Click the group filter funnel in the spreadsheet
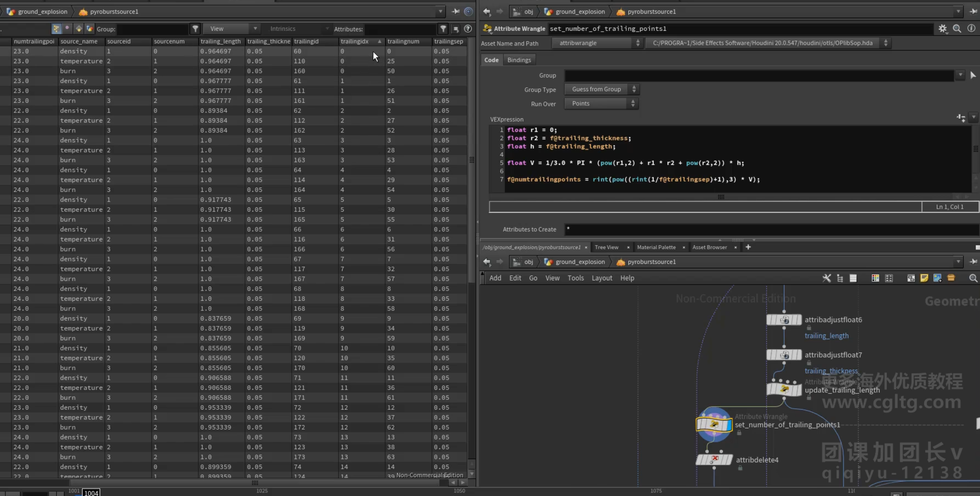Image resolution: width=980 pixels, height=496 pixels. pyautogui.click(x=195, y=29)
